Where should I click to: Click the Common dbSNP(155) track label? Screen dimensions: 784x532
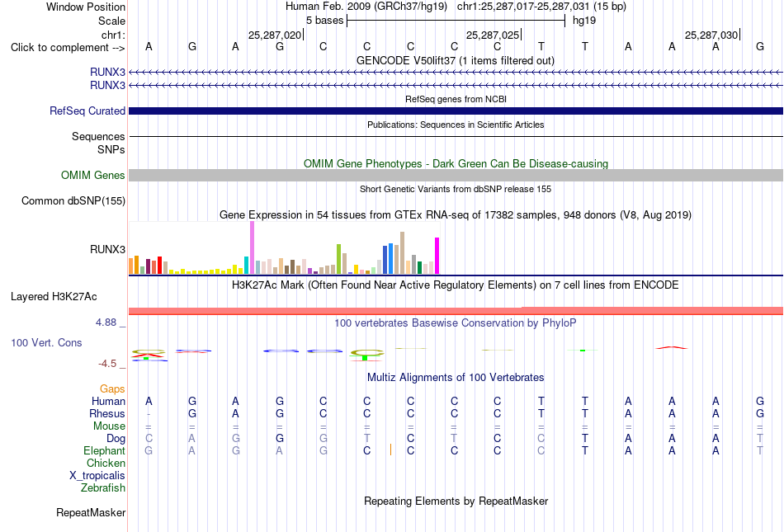pyautogui.click(x=73, y=200)
